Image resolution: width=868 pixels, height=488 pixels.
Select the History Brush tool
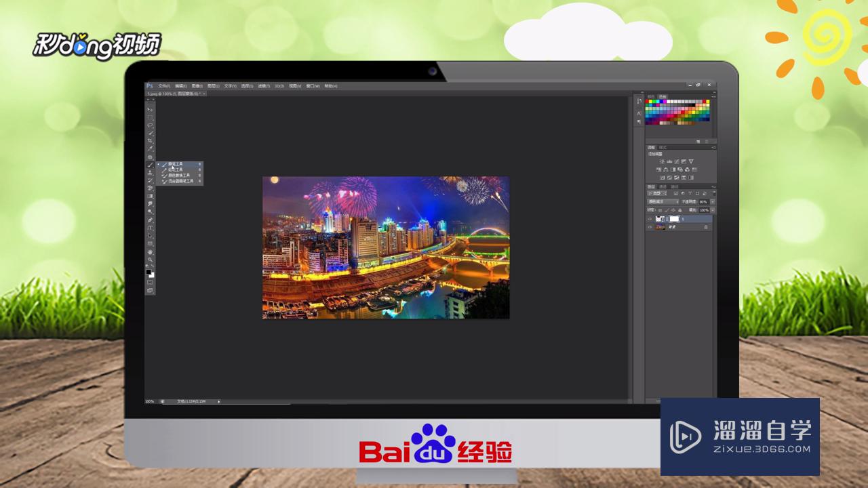point(150,181)
